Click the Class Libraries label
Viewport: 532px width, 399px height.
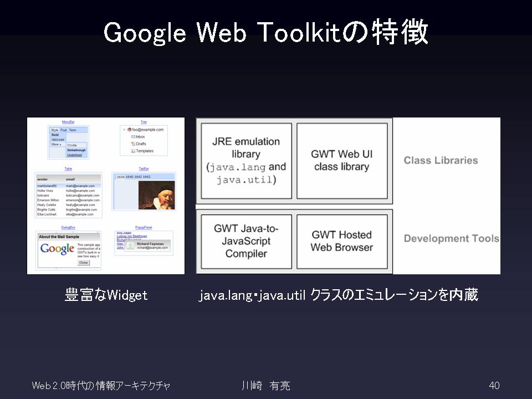[441, 161]
